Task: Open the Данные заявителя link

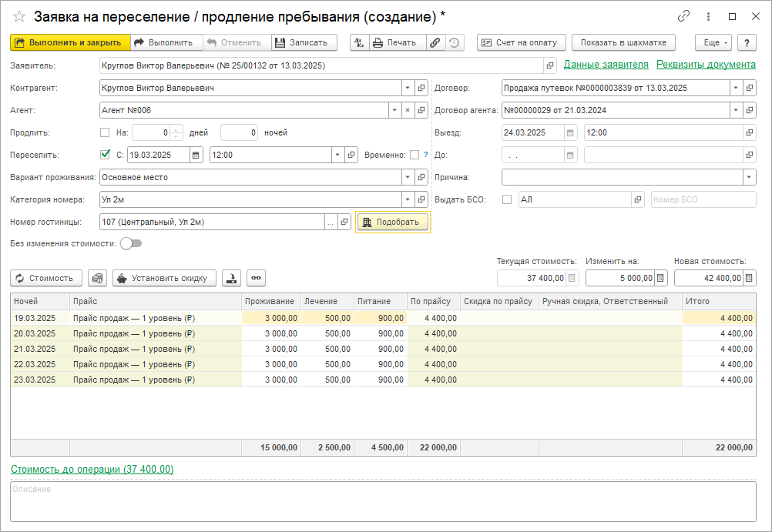Action: (x=606, y=65)
